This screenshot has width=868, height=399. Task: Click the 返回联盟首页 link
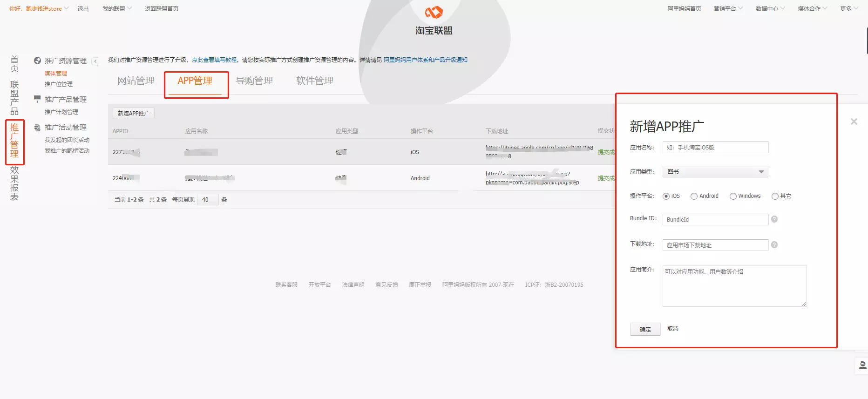[x=161, y=8]
